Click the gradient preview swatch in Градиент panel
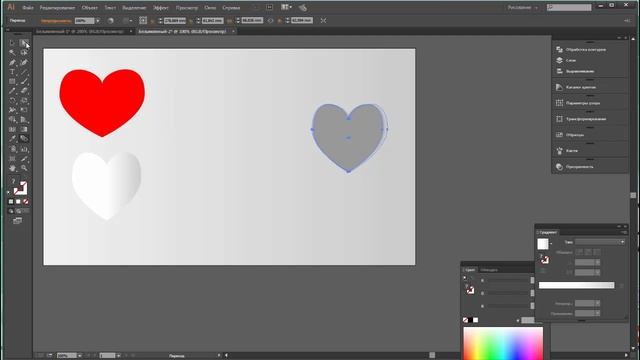This screenshot has height=360, width=640. [542, 244]
